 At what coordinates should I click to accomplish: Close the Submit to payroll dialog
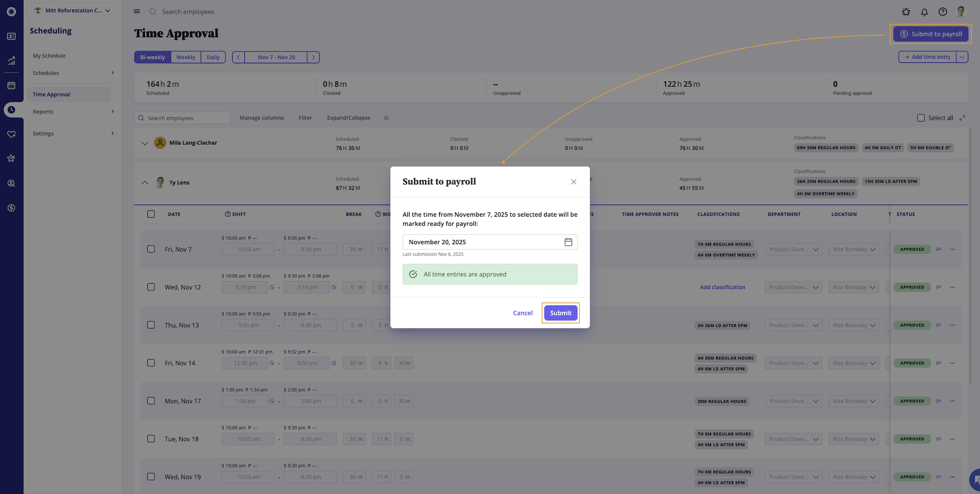pos(574,182)
